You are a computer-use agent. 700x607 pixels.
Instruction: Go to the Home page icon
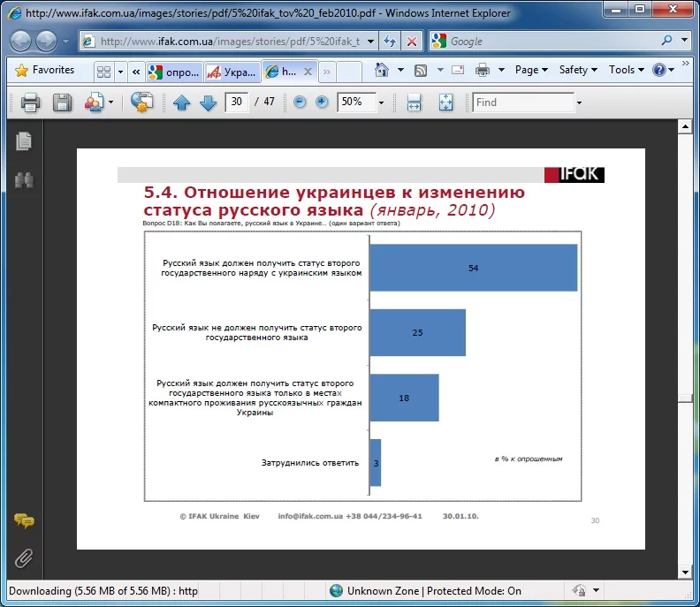pyautogui.click(x=382, y=70)
